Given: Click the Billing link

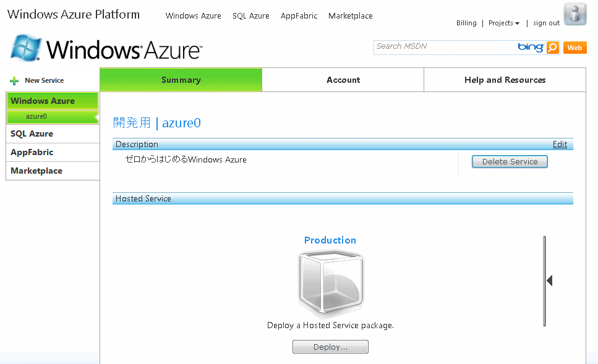Looking at the screenshot, I should pos(466,23).
